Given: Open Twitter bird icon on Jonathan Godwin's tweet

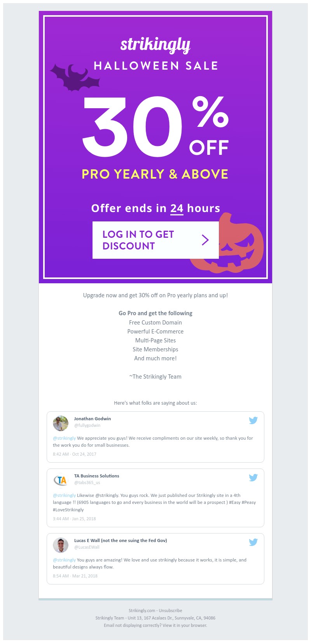Looking at the screenshot, I should tap(253, 420).
